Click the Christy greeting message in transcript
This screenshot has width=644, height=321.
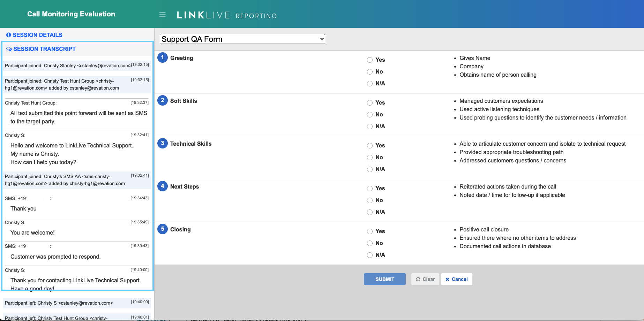72,154
